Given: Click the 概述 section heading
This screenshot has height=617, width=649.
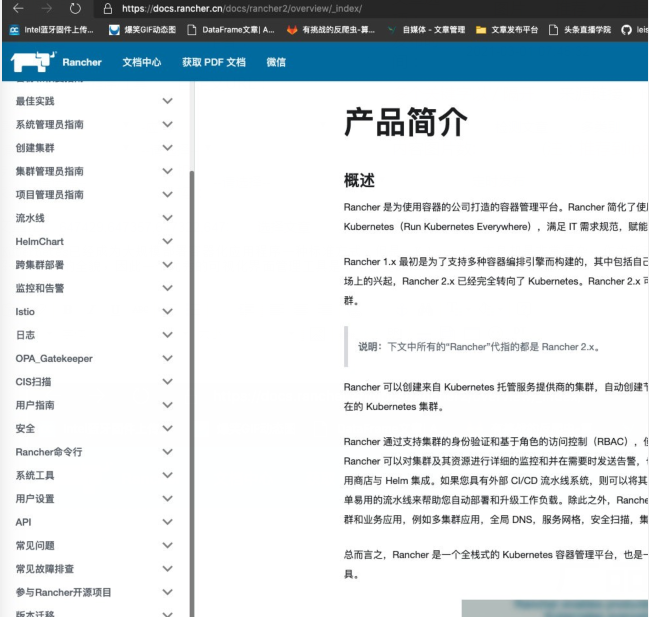Looking at the screenshot, I should tap(359, 180).
